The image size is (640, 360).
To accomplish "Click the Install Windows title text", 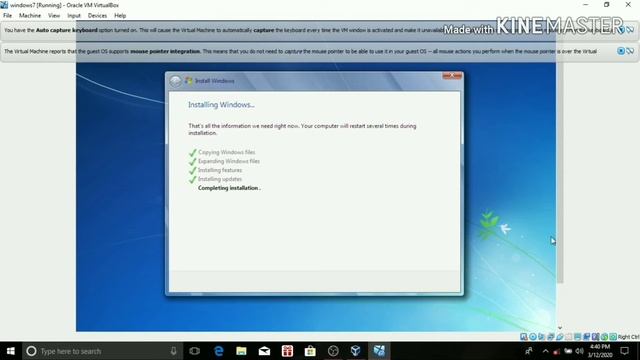I will point(215,81).
